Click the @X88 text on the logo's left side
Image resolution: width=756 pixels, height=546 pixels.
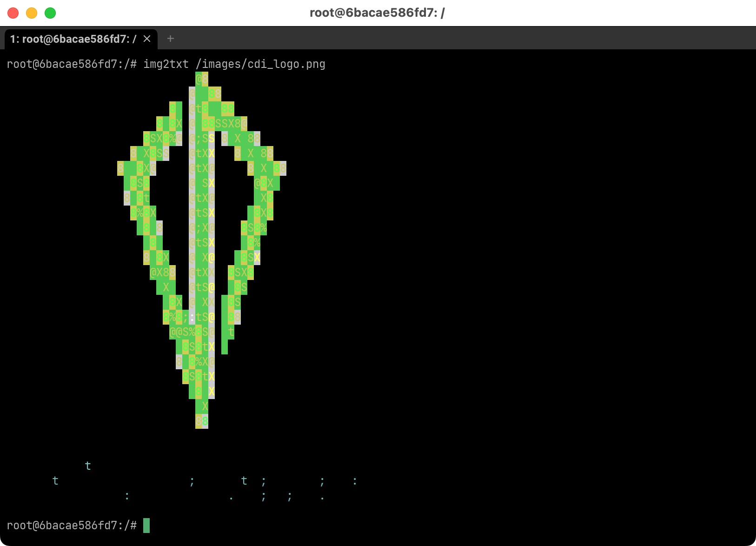163,273
